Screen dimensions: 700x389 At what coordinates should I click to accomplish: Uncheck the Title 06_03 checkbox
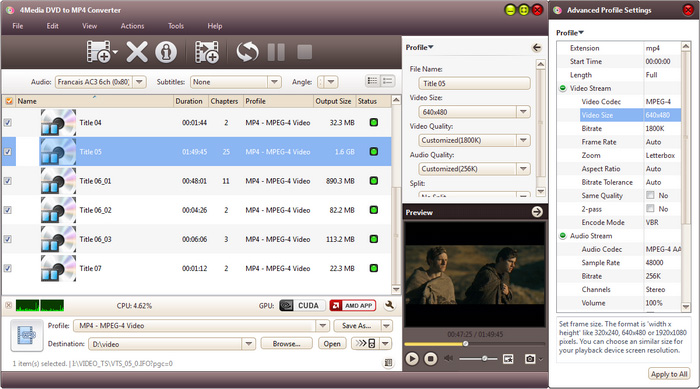[8, 239]
